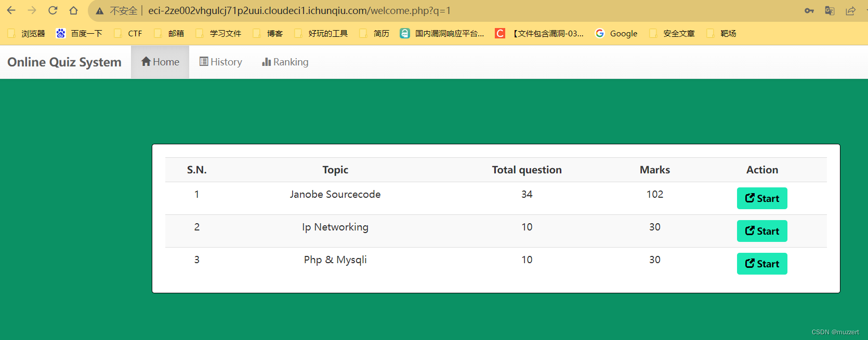Open browser home page icon
Viewport: 868px width, 340px height.
tap(74, 10)
